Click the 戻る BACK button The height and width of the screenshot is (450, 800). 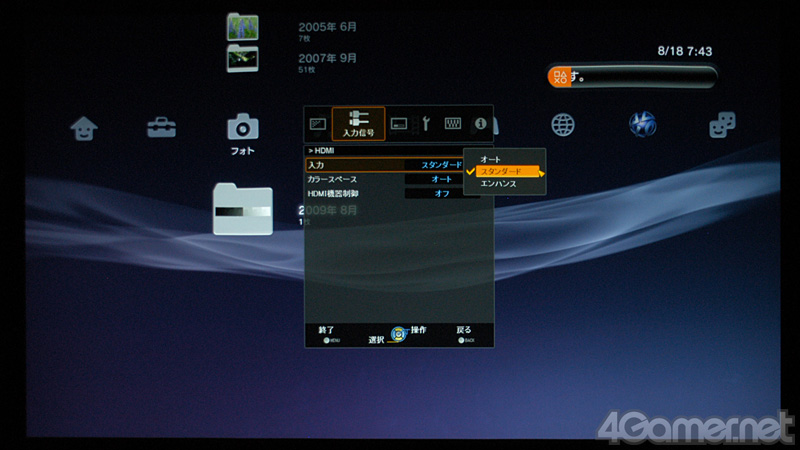pos(464,334)
